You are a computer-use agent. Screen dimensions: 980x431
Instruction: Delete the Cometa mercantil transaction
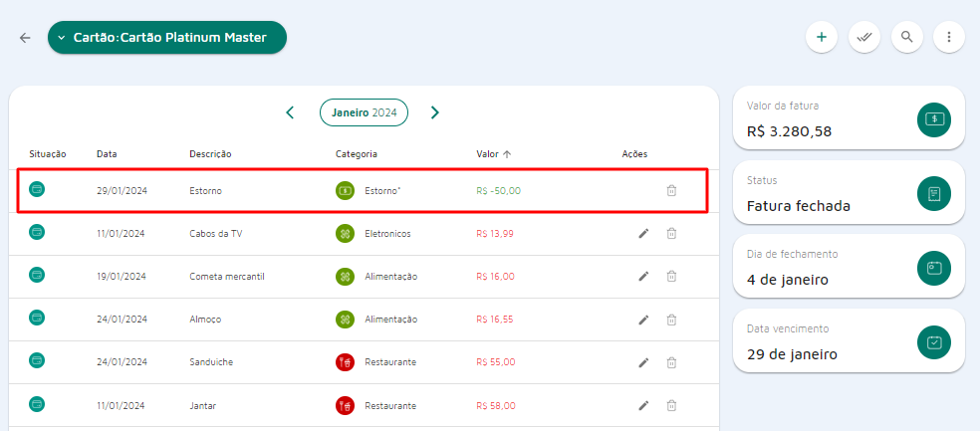pyautogui.click(x=671, y=277)
